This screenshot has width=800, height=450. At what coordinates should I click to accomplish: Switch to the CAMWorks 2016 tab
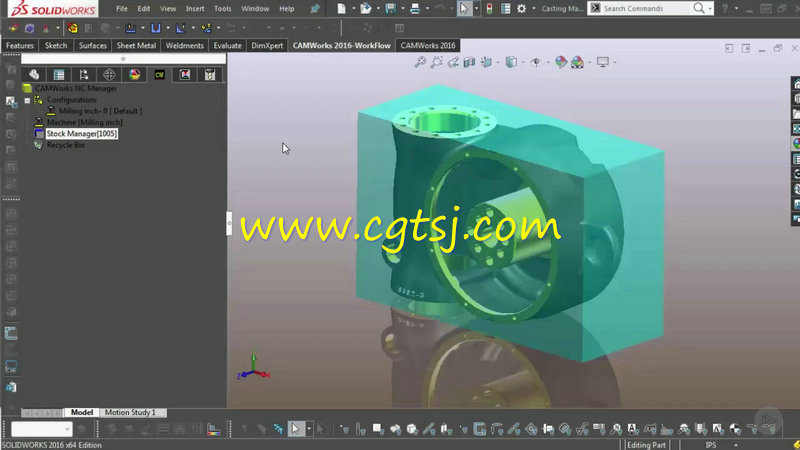tap(428, 45)
